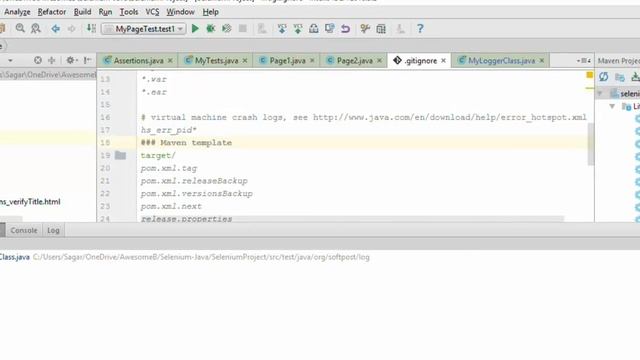Collapse the selenium Maven project node
The width and height of the screenshot is (640, 360).
pyautogui.click(x=600, y=94)
